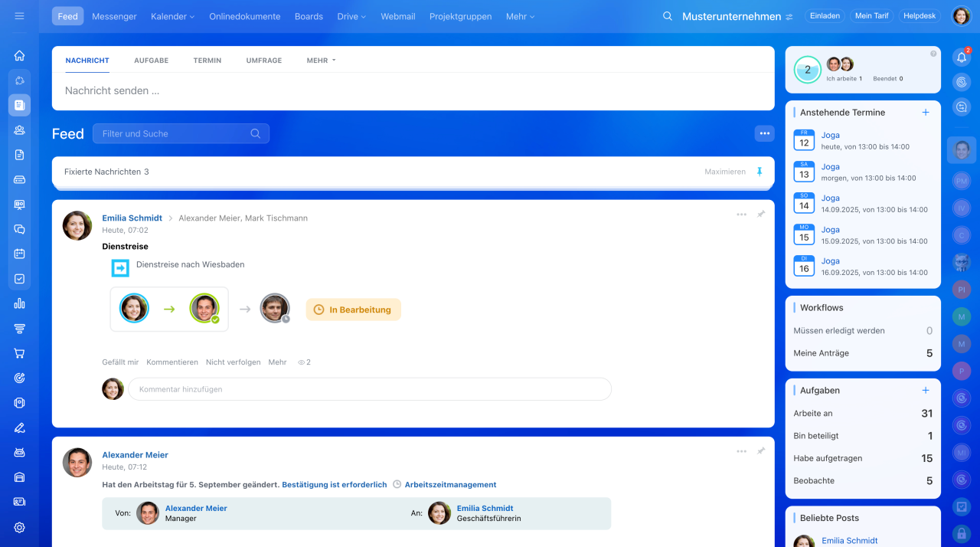
Task: Open the tasks checkmark icon in sidebar
Action: point(19,279)
